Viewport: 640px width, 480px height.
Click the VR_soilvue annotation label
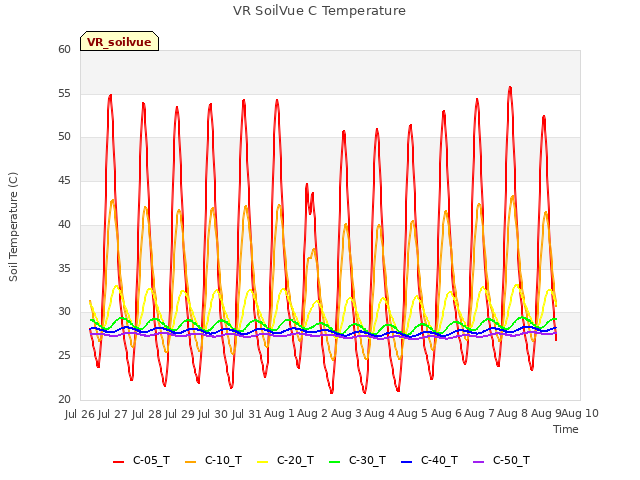(119, 42)
